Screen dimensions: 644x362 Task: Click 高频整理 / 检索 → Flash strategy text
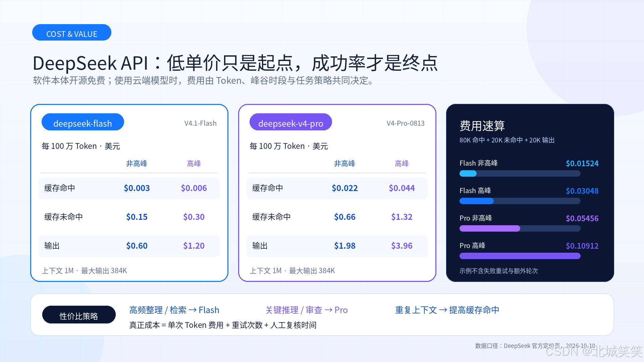(x=174, y=310)
